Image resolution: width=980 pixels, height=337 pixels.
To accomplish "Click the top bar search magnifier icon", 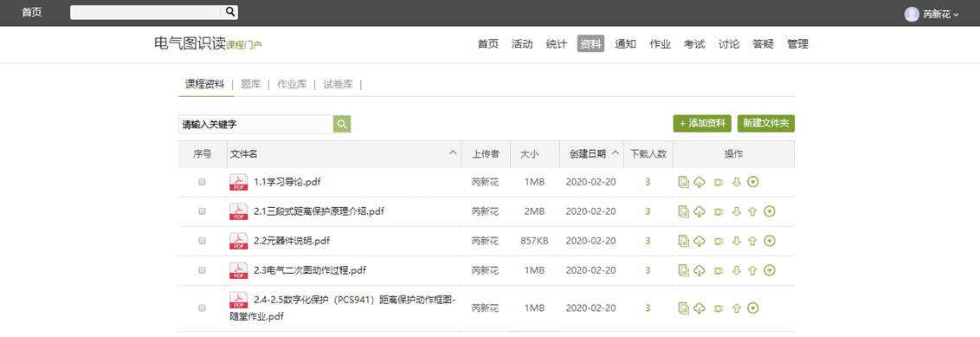I will pos(229,12).
